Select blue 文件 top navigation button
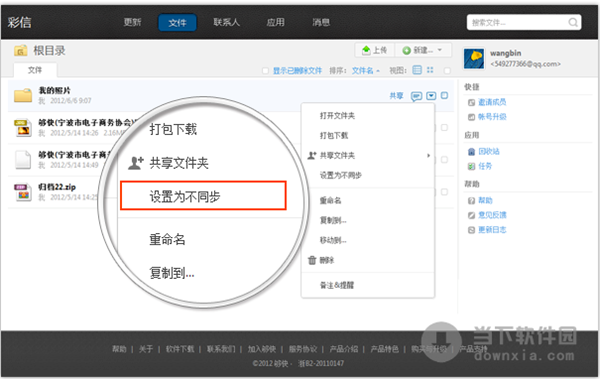This screenshot has height=379, width=600. click(178, 23)
